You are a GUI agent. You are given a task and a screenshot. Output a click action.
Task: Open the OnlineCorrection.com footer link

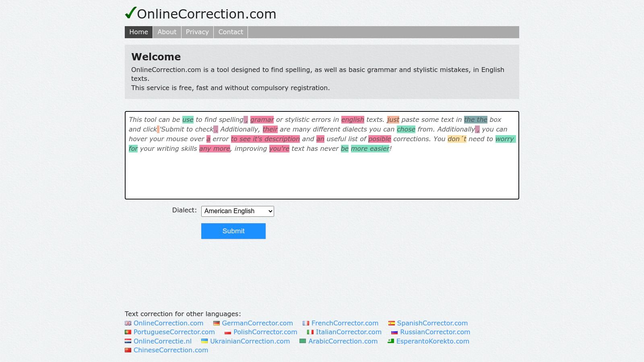coord(168,323)
